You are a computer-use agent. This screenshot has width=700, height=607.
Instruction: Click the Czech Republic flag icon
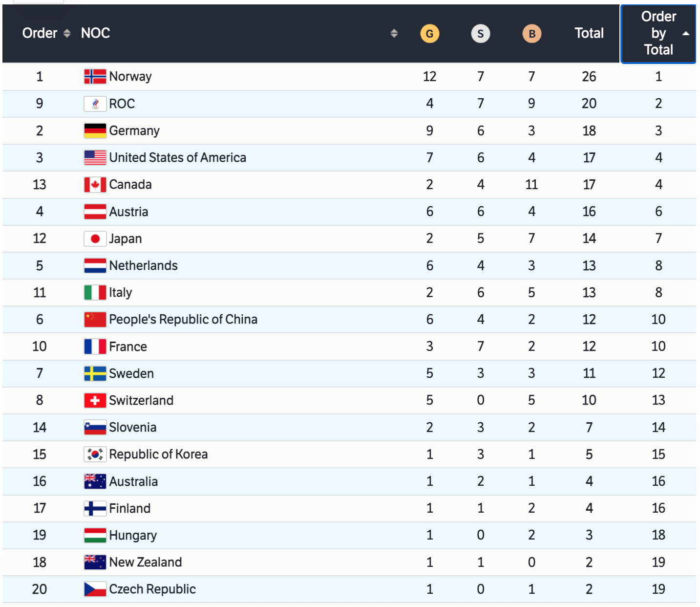tap(95, 589)
